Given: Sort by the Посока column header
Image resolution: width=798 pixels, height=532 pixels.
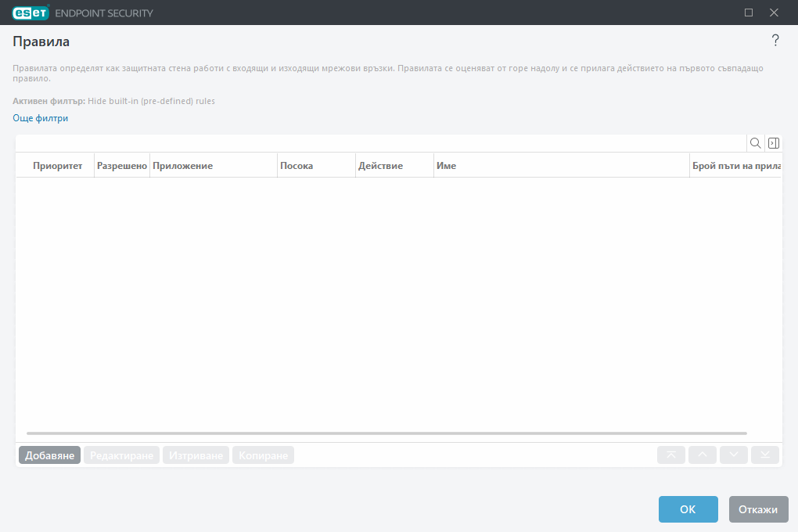Looking at the screenshot, I should tap(297, 166).
